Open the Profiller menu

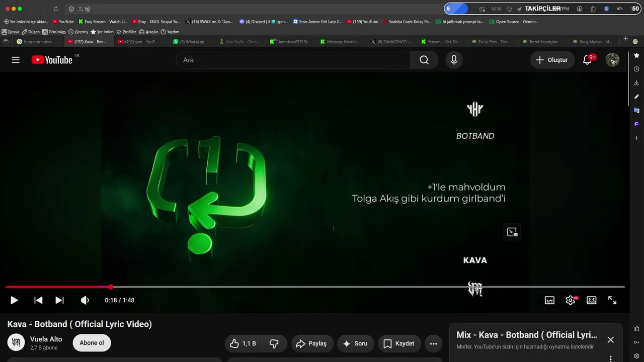[x=126, y=32]
